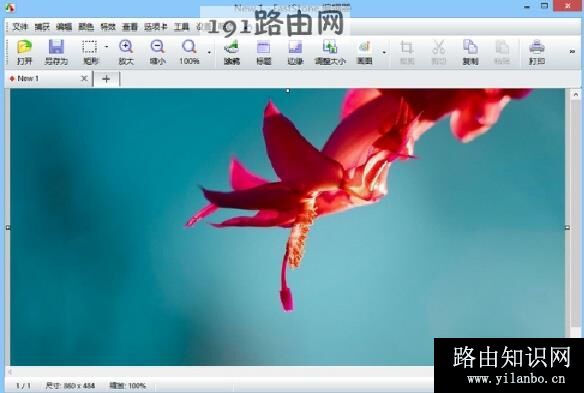Image resolution: width=584 pixels, height=393 pixels.
Task: Expand dropdown arrow beside Paint (画图) icon
Action: (x=384, y=53)
